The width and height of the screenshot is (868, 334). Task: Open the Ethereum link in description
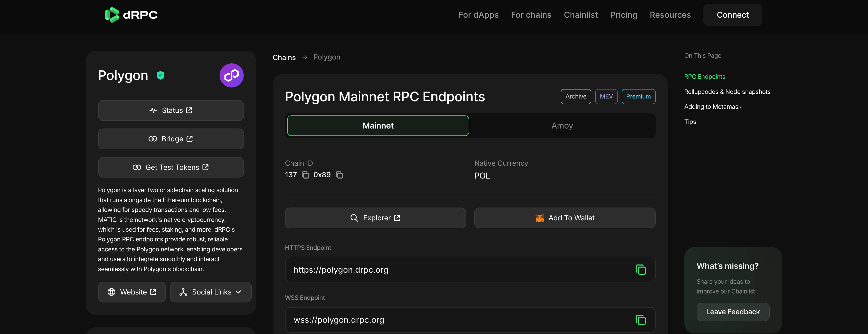point(176,200)
